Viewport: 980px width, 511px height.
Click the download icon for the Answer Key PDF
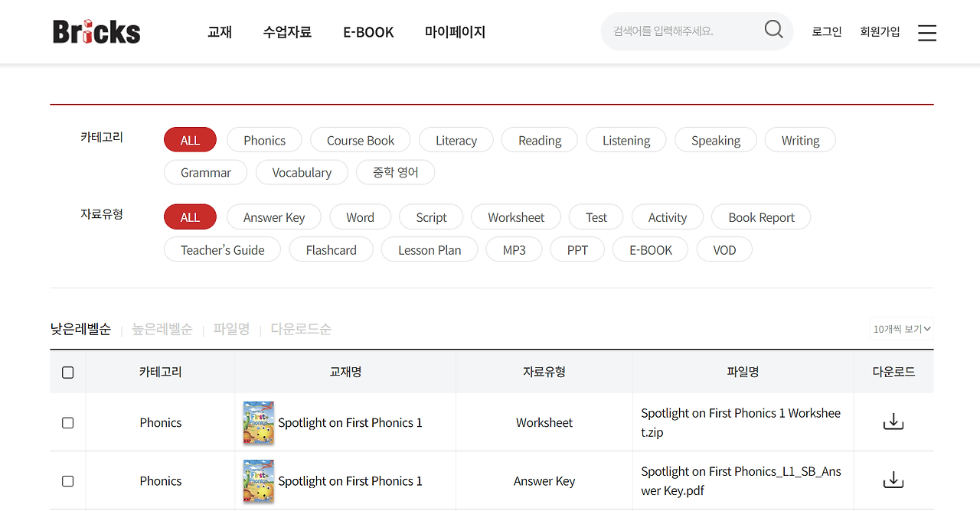(x=893, y=480)
